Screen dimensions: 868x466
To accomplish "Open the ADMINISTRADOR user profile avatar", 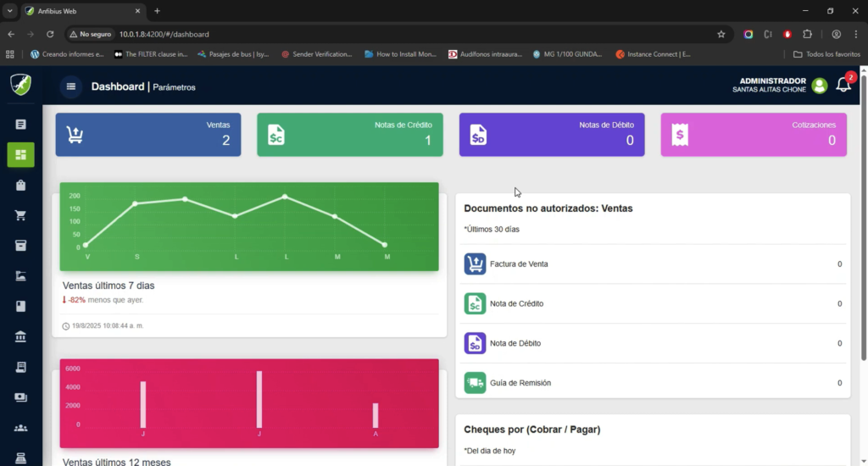I will pos(819,86).
